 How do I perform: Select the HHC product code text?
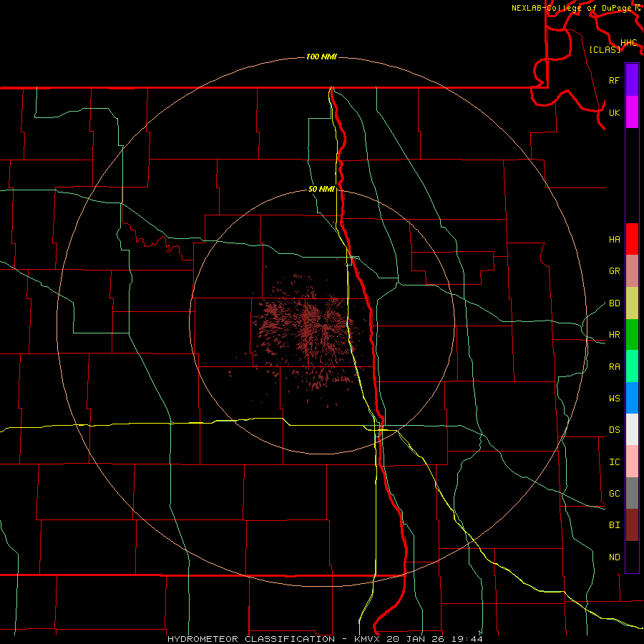tap(628, 43)
